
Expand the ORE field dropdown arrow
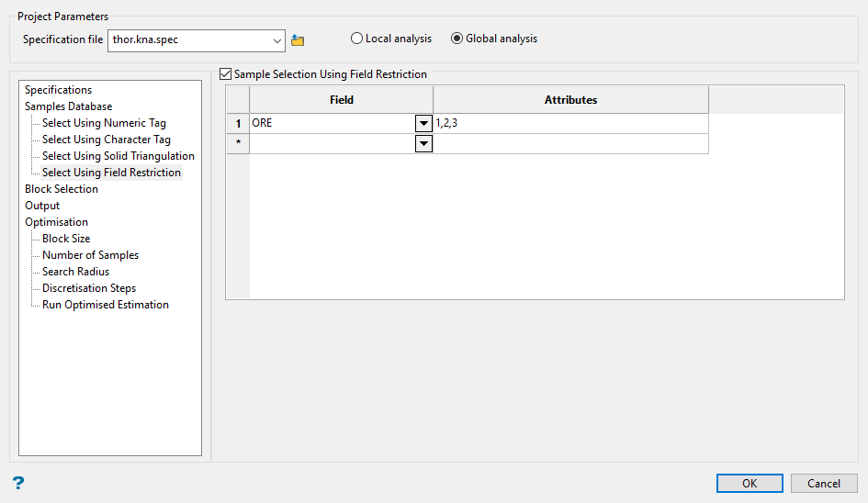[423, 123]
